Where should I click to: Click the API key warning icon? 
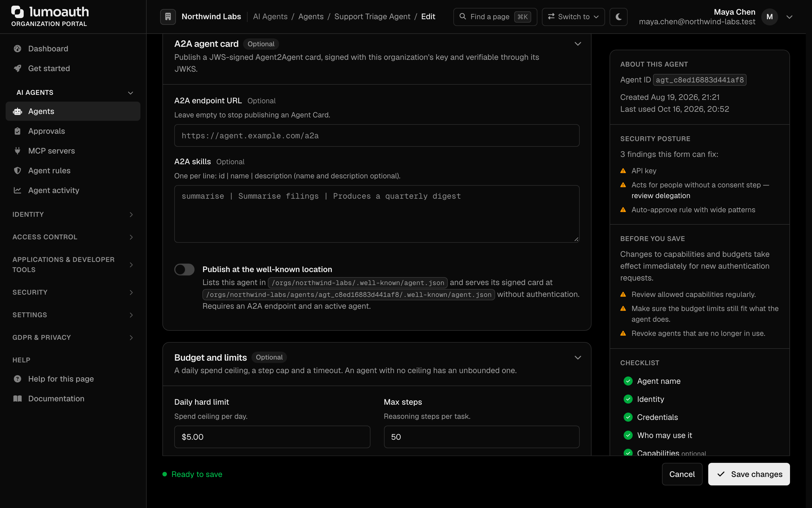pyautogui.click(x=623, y=171)
